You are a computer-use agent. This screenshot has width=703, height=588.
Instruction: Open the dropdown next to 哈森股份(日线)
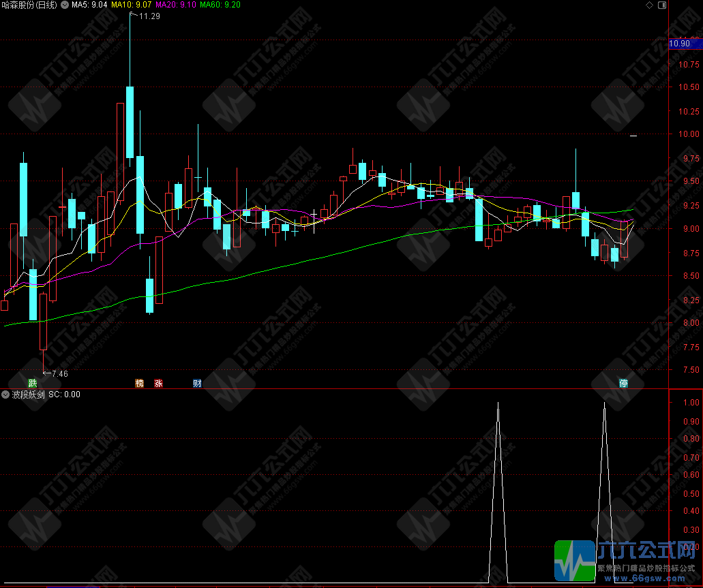(65, 5)
